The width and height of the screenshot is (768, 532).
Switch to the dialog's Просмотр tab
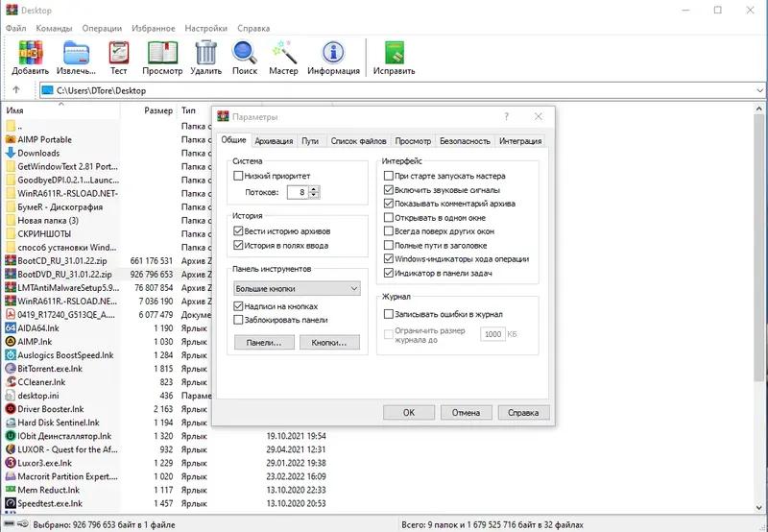[413, 141]
